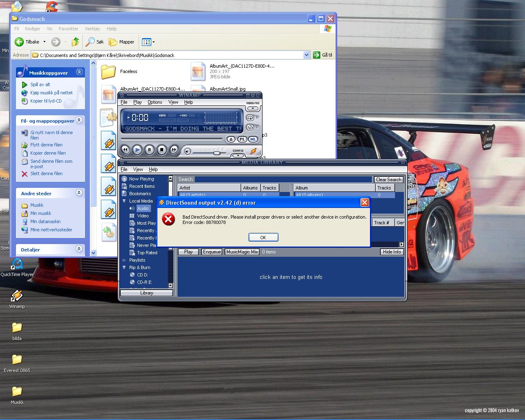The height and width of the screenshot is (420, 525).
Task: Collapse the Local Media tree node
Action: point(124,201)
